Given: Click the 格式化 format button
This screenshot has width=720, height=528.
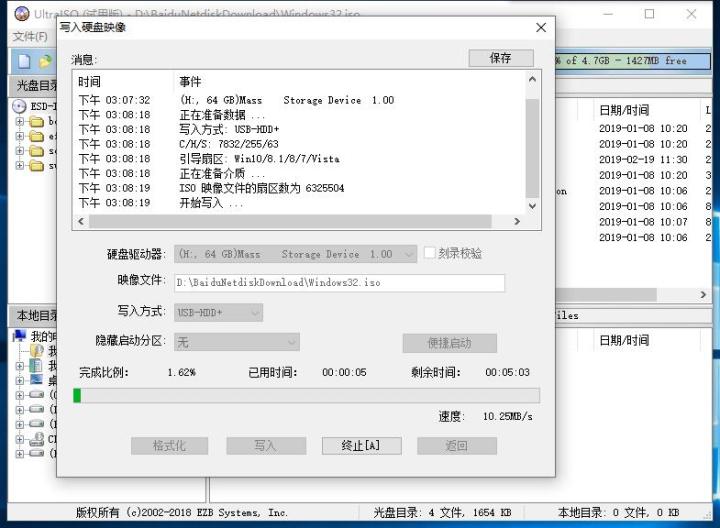Looking at the screenshot, I should coord(169,446).
